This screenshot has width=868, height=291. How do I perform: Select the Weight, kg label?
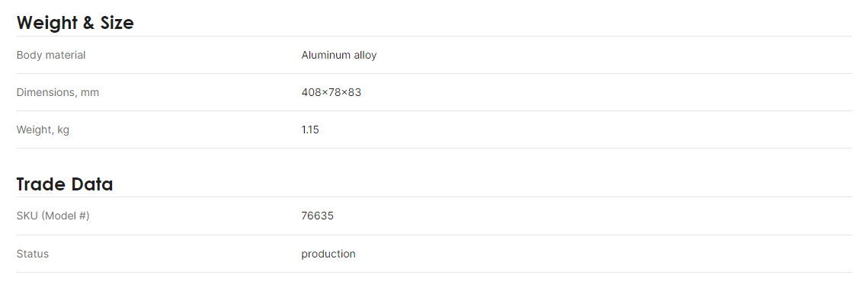[x=43, y=130]
